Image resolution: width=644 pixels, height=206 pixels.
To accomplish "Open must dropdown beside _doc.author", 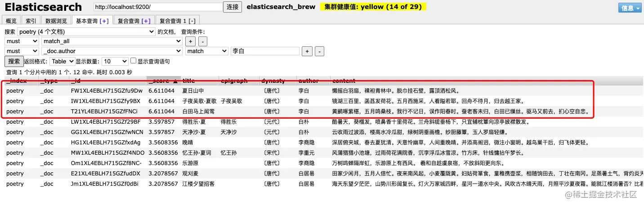I will pyautogui.click(x=22, y=51).
